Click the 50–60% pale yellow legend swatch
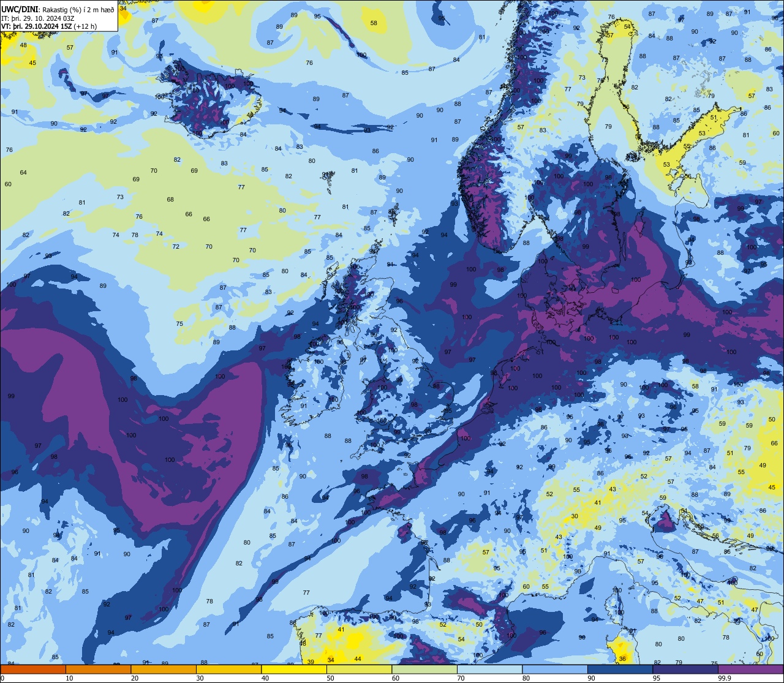 coord(359,669)
